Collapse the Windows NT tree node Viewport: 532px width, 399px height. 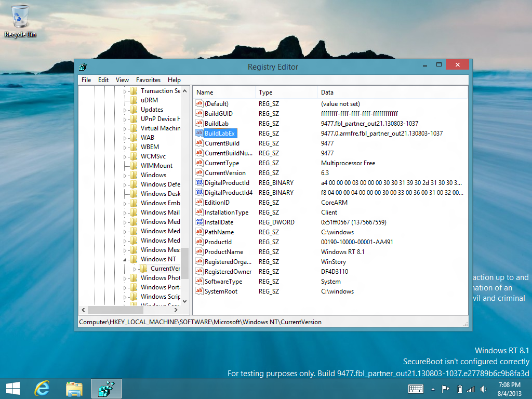(x=125, y=259)
